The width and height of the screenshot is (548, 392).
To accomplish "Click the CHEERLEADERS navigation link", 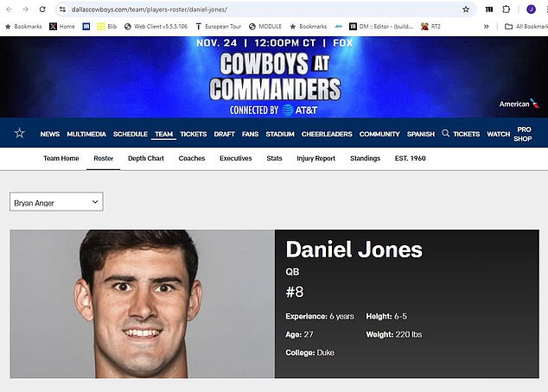I will coord(327,134).
